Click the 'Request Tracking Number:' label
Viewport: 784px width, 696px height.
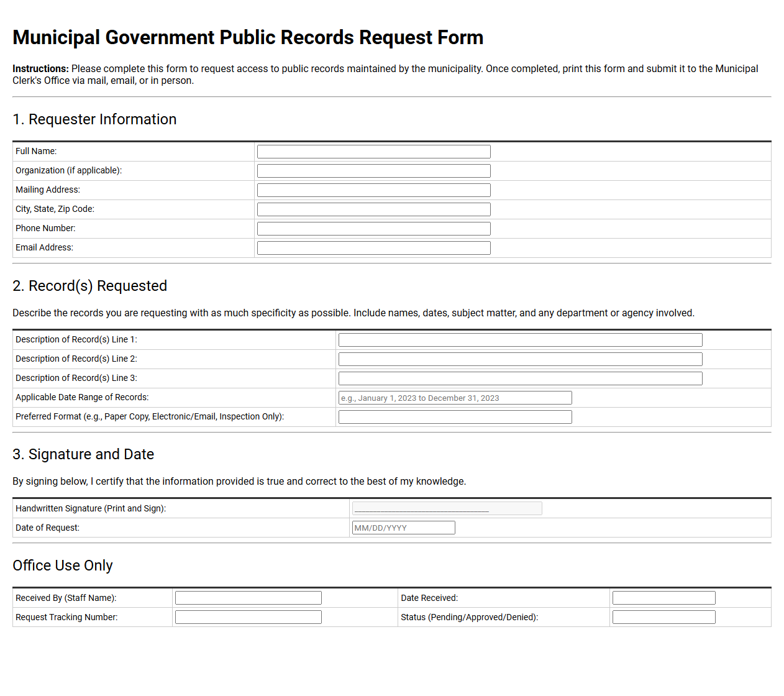pyautogui.click(x=66, y=617)
